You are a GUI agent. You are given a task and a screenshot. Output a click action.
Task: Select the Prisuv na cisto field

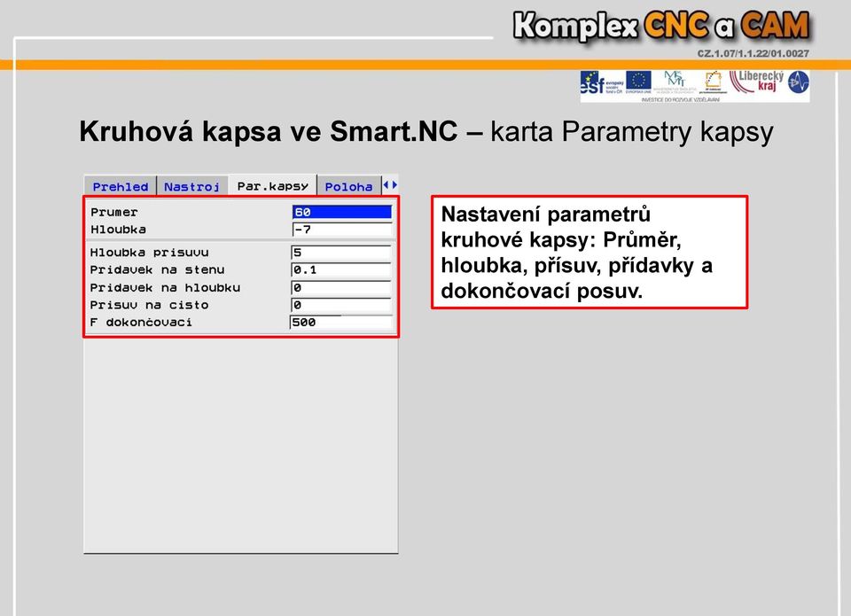[341, 305]
